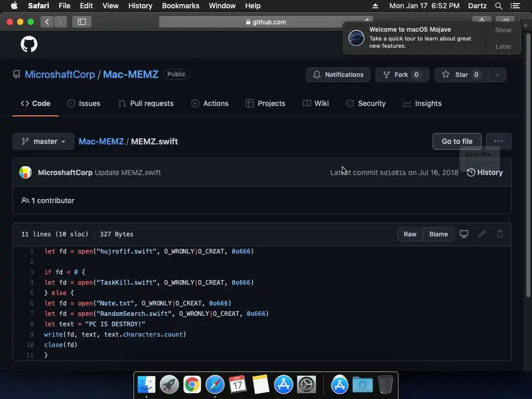Open Safari Bookmarks menu
Image resolution: width=532 pixels, height=399 pixels.
click(180, 6)
